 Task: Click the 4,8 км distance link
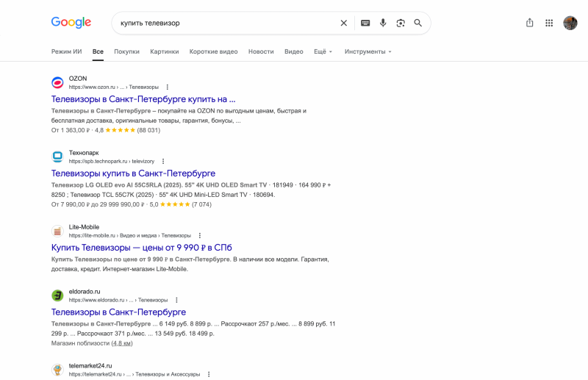(x=122, y=343)
